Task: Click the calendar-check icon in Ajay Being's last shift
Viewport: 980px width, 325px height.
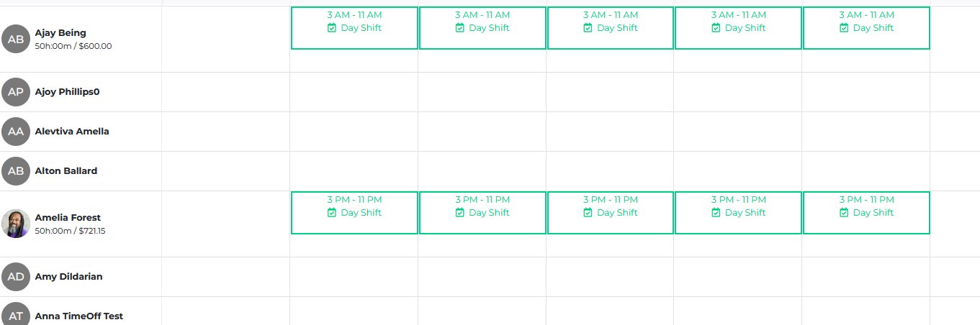Action: (844, 28)
